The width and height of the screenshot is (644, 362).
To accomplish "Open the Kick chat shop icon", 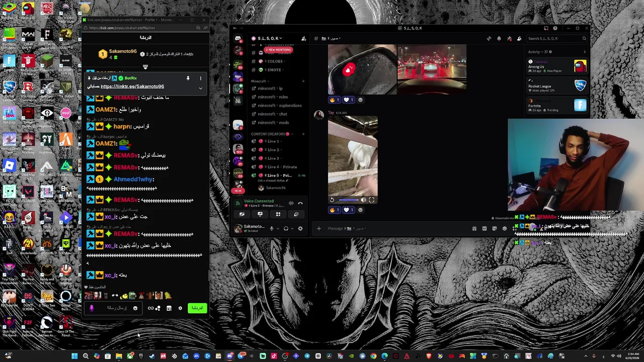I will (x=169, y=308).
